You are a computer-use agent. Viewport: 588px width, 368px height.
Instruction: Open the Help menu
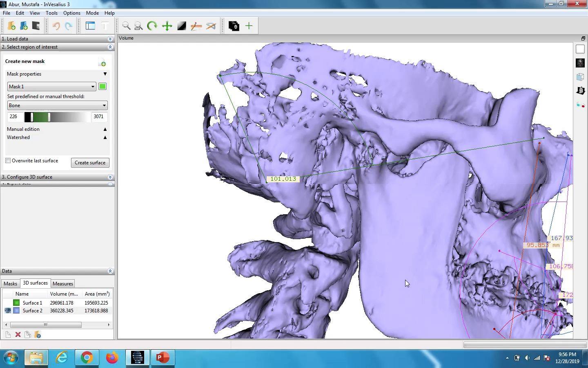pos(109,13)
